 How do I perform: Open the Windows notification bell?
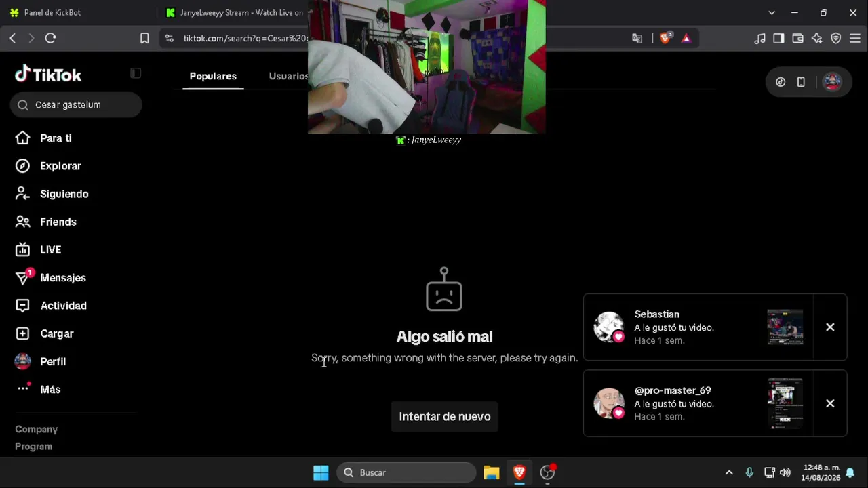click(850, 472)
